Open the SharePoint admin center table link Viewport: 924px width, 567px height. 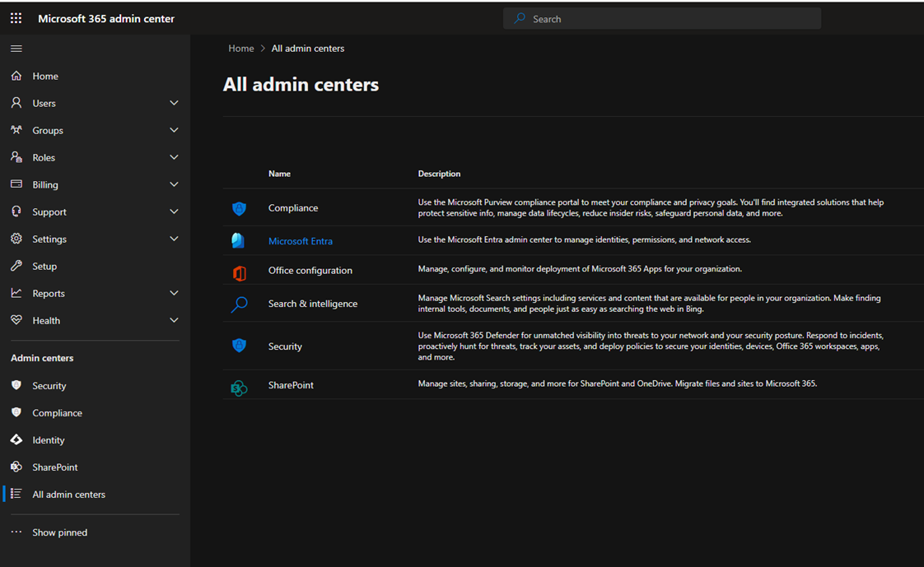point(291,385)
